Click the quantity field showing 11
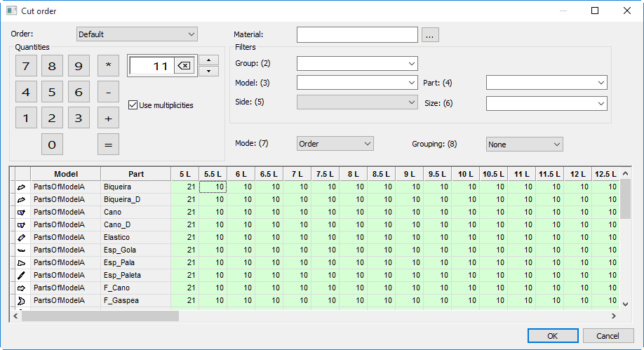The height and width of the screenshot is (350, 644). click(152, 66)
